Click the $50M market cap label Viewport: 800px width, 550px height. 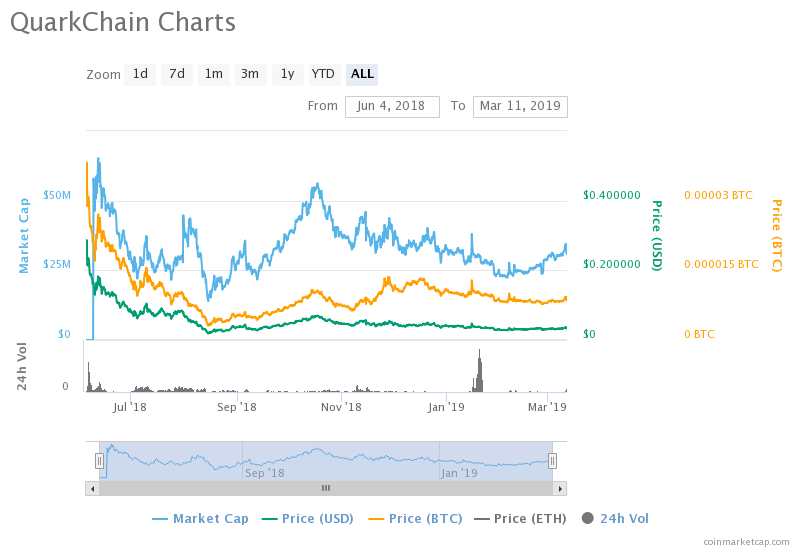57,195
